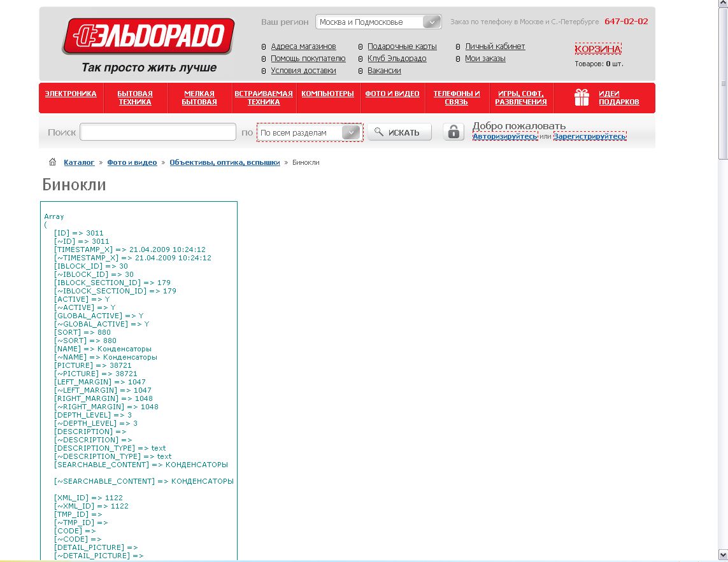The image size is (728, 562).
Task: Click the line [NAME] => Конденсаторы
Action: tap(103, 349)
